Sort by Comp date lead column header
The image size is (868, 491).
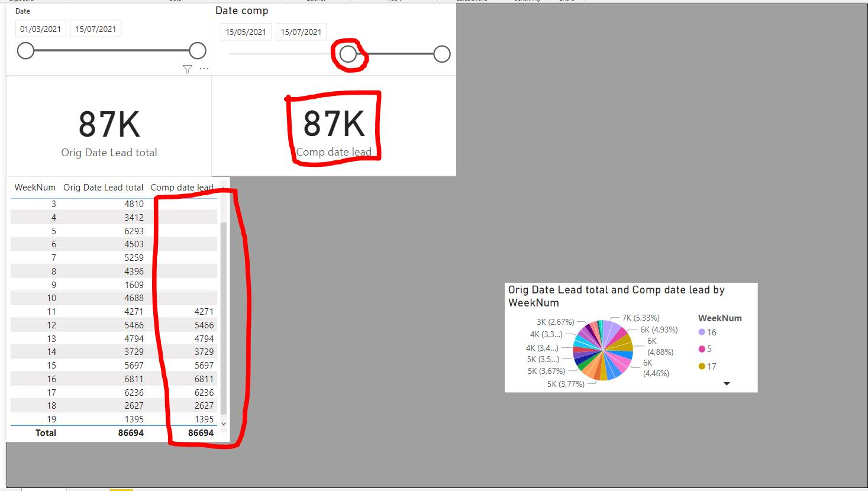pos(182,188)
